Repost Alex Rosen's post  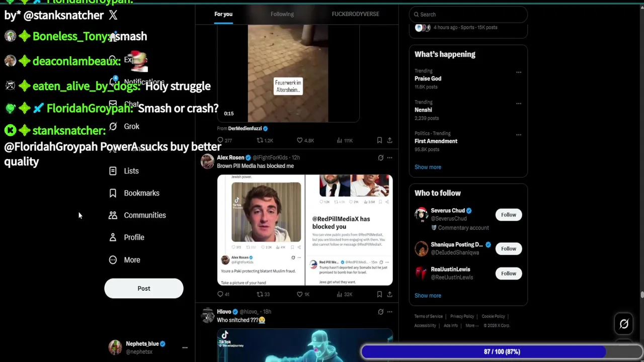tap(263, 294)
